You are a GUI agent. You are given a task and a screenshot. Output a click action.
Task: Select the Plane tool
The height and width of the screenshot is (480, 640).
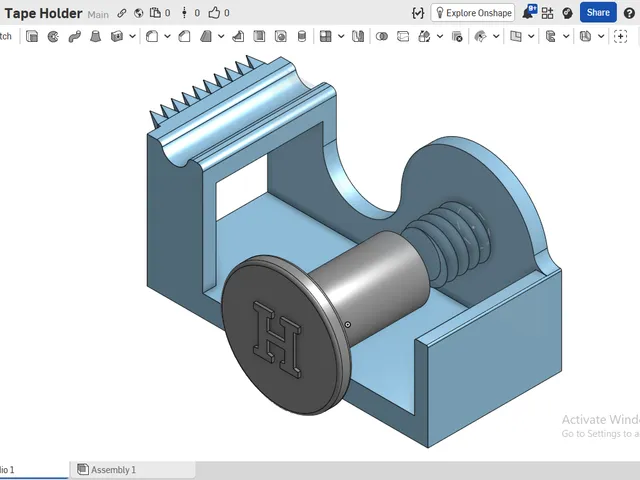click(516, 37)
